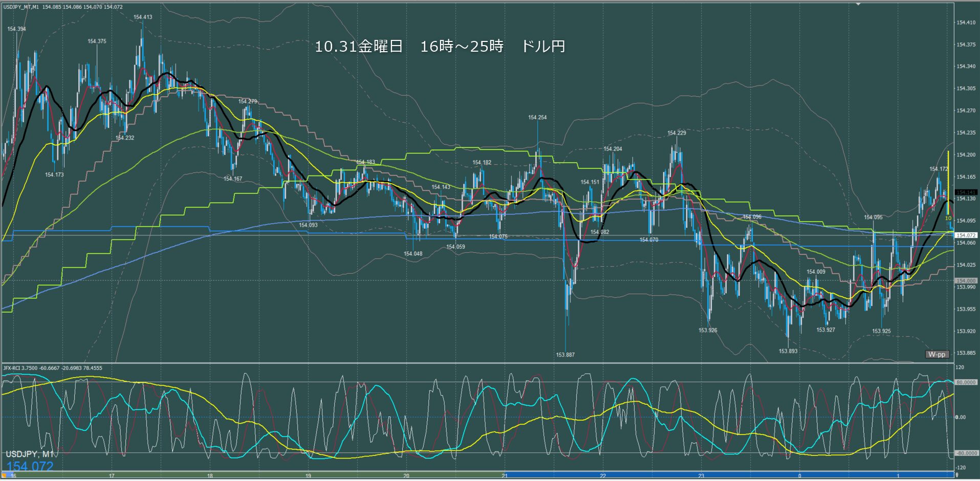Click the large blue 154.072 price display
This screenshot has width=980, height=481.
(30, 466)
